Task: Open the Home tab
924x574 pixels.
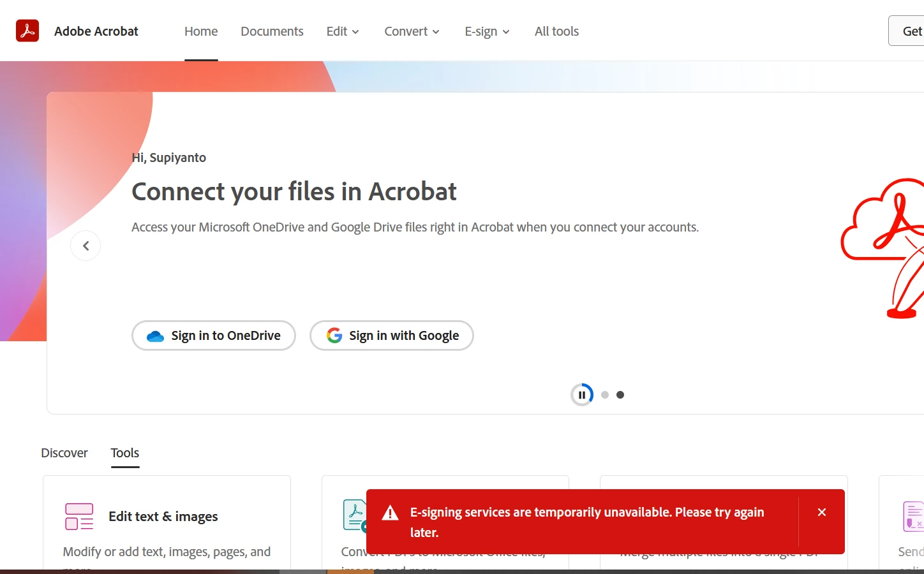Action: [x=201, y=31]
